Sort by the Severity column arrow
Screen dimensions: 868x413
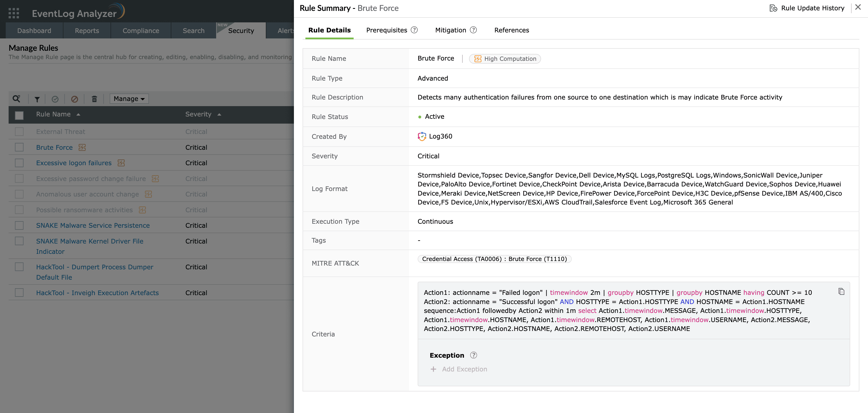pyautogui.click(x=219, y=114)
